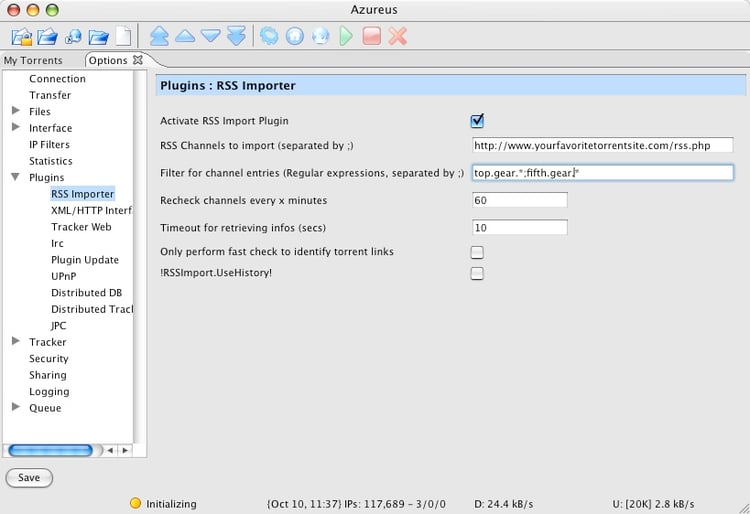
Task: Click the Recheck channels minutes field
Action: [x=520, y=200]
